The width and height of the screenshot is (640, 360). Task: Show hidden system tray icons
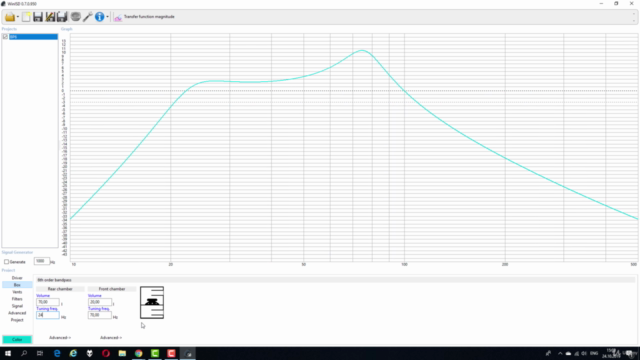point(560,353)
